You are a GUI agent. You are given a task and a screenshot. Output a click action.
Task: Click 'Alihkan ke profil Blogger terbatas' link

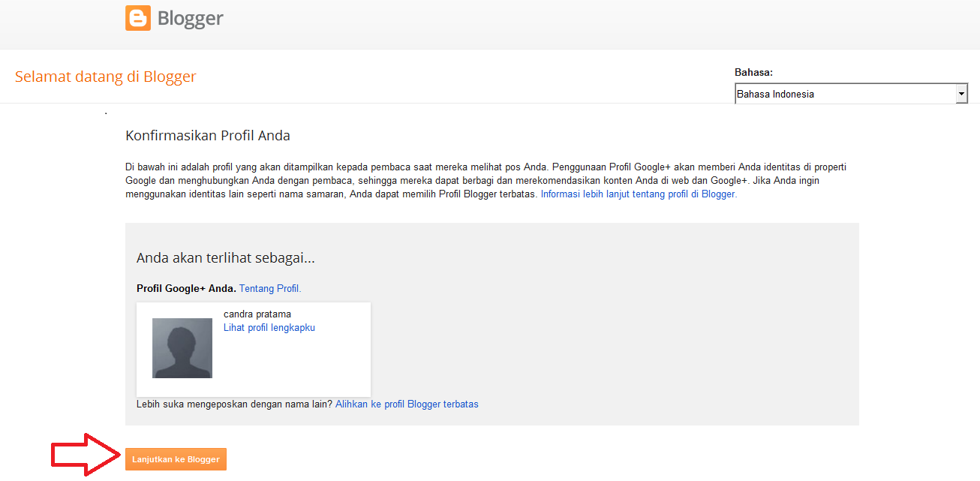(x=407, y=404)
